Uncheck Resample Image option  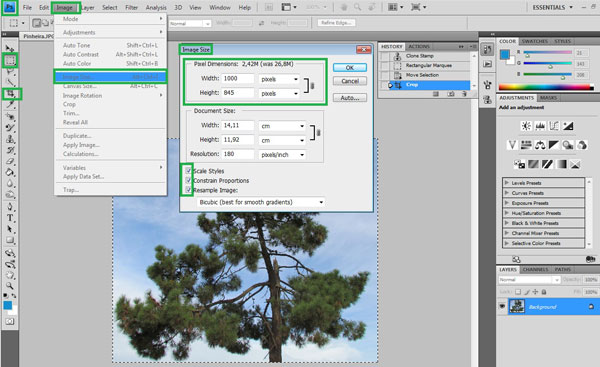(188, 190)
